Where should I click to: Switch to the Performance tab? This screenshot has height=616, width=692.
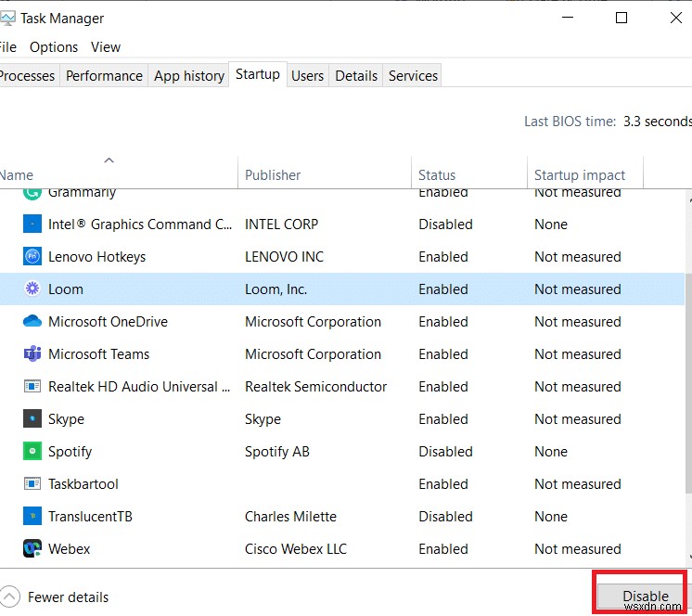tap(104, 76)
